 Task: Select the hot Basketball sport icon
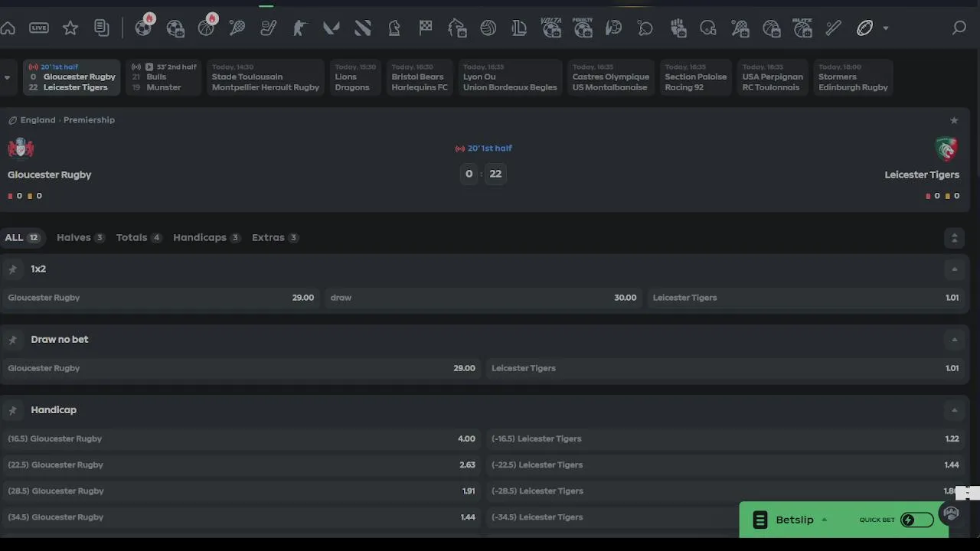(x=207, y=28)
